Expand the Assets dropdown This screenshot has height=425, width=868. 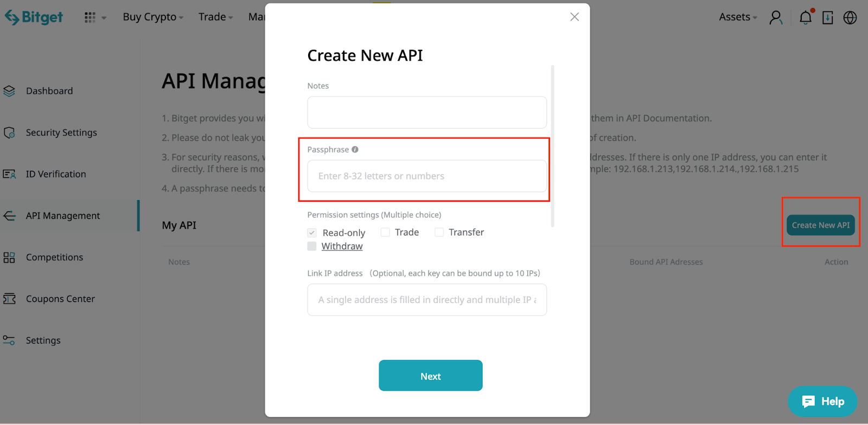click(738, 17)
